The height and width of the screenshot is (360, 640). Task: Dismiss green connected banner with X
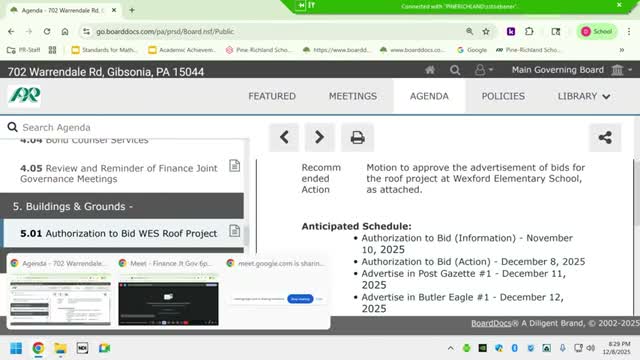coord(619,5)
